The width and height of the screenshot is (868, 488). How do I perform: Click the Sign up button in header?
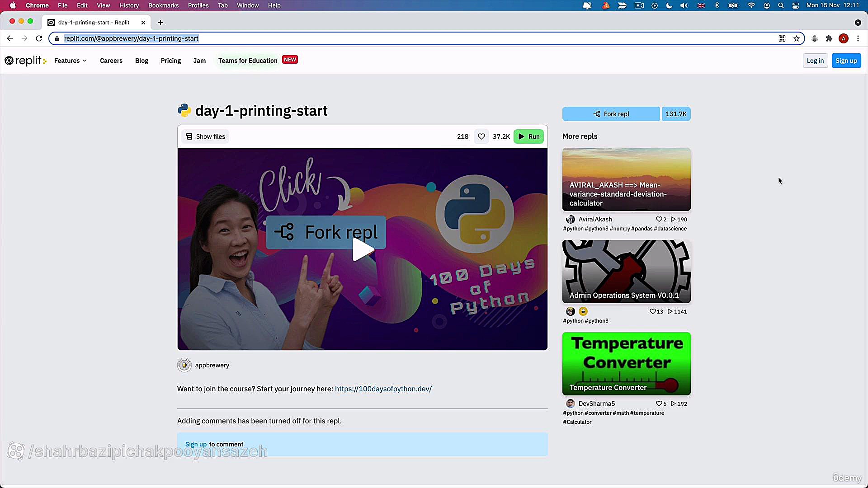(846, 61)
